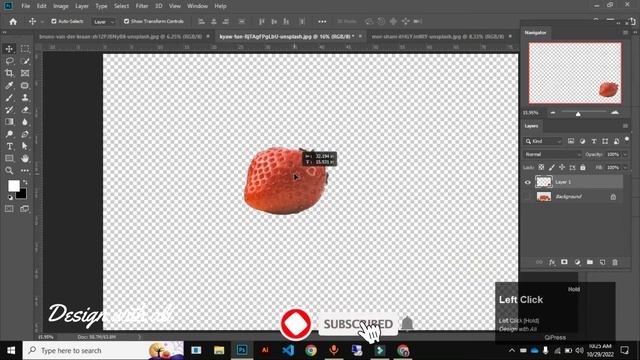The image size is (640, 360).
Task: Toggle Show Transform Controls checkbox
Action: pyautogui.click(x=127, y=21)
